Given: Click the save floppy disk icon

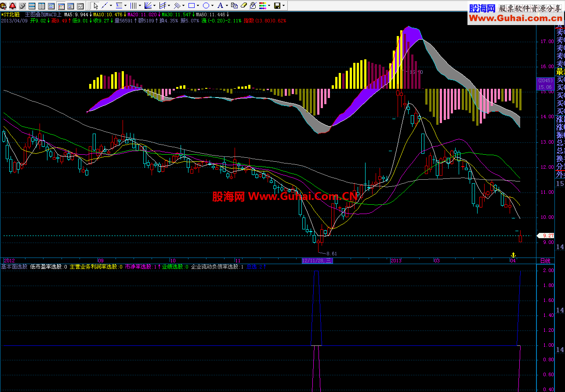Looking at the screenshot, I should pyautogui.click(x=277, y=6).
